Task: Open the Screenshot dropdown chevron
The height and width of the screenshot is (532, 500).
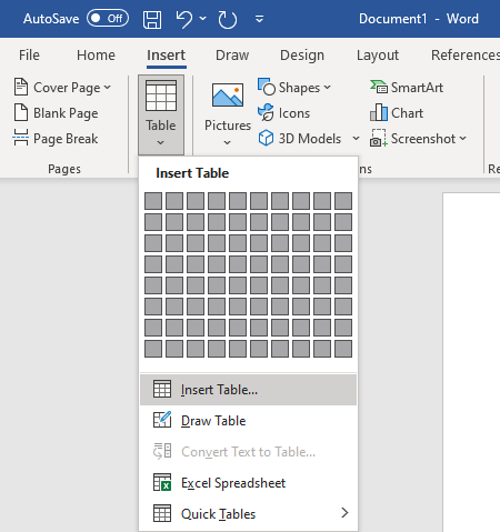Action: pos(463,138)
